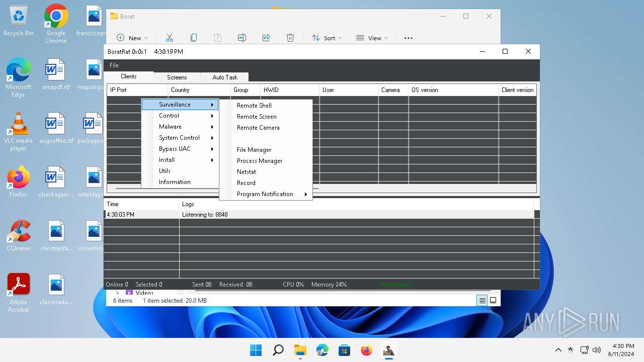644x362 pixels.
Task: Expand Program Notification submenu
Action: [266, 194]
